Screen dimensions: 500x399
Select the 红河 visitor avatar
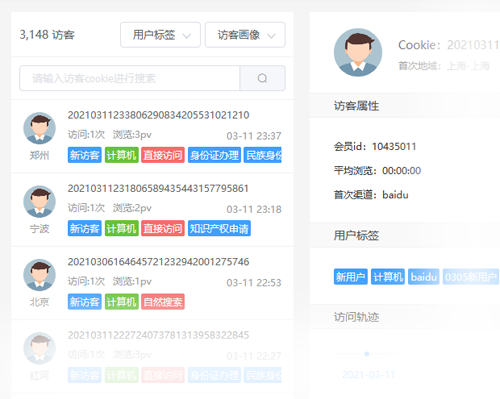pos(39,348)
